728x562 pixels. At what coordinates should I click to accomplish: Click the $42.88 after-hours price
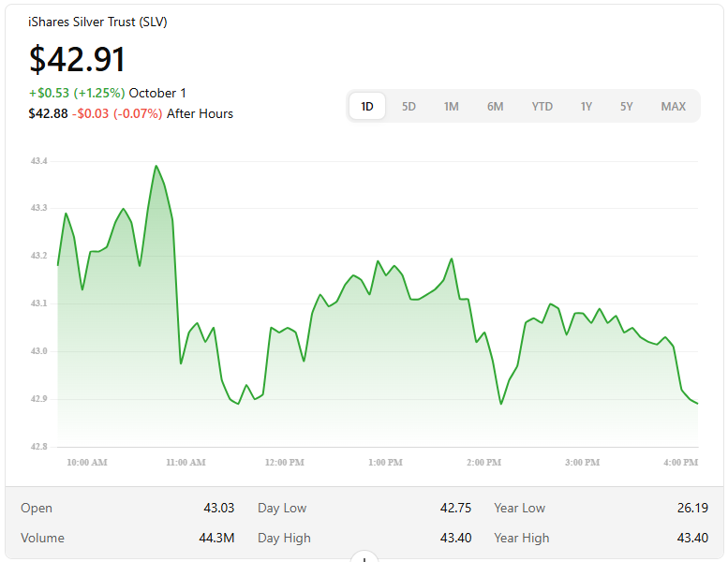pyautogui.click(x=49, y=113)
